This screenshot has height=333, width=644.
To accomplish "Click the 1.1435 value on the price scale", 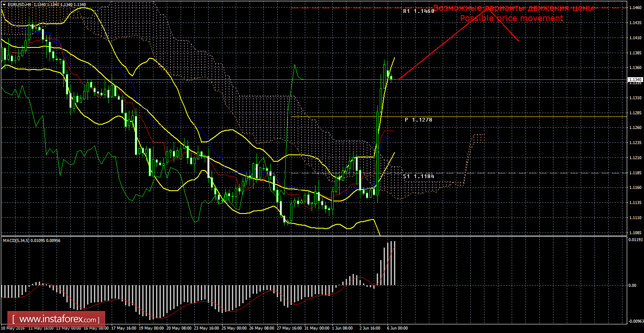I will [x=635, y=23].
